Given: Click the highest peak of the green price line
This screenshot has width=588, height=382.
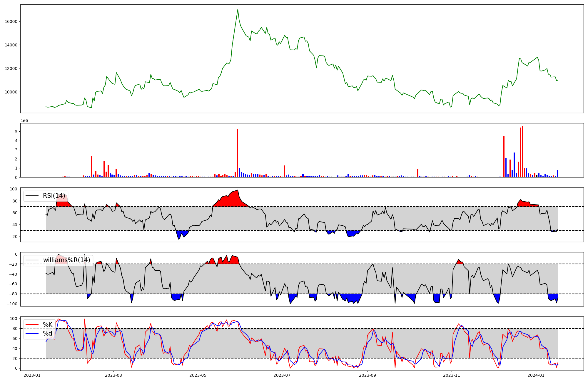Looking at the screenshot, I should [238, 10].
